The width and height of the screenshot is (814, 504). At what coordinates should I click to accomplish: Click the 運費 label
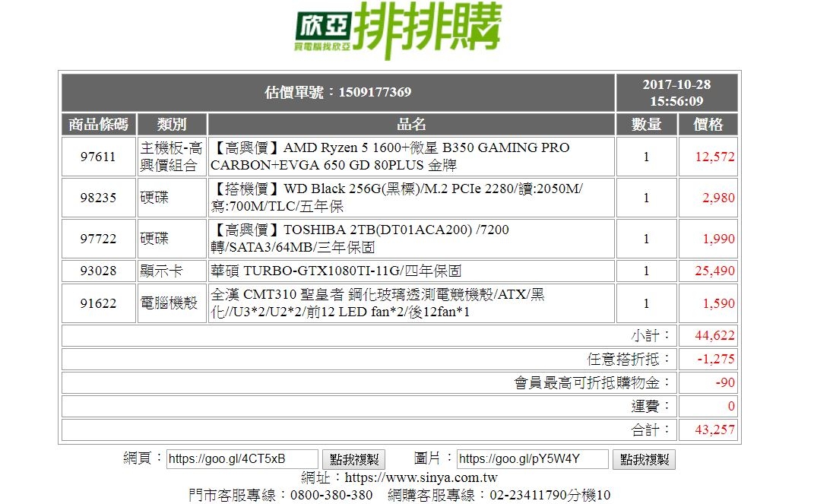pos(651,406)
